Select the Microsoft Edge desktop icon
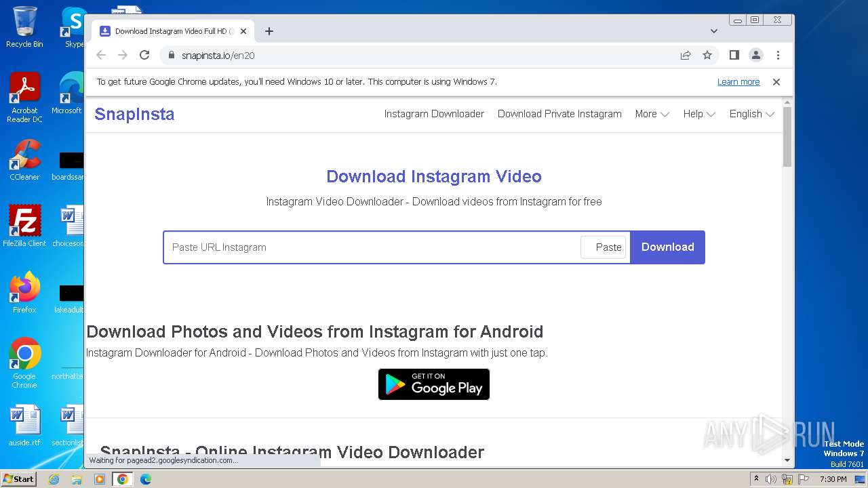This screenshot has height=488, width=868. (69, 94)
